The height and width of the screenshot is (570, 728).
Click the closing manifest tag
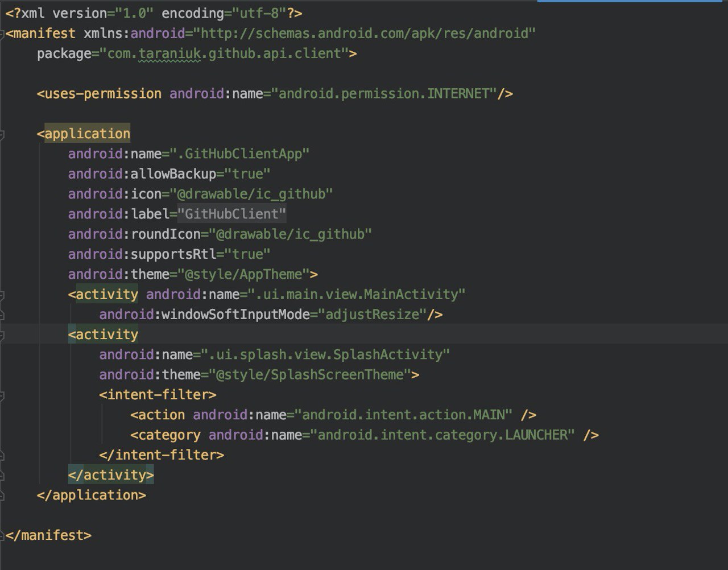(x=48, y=535)
